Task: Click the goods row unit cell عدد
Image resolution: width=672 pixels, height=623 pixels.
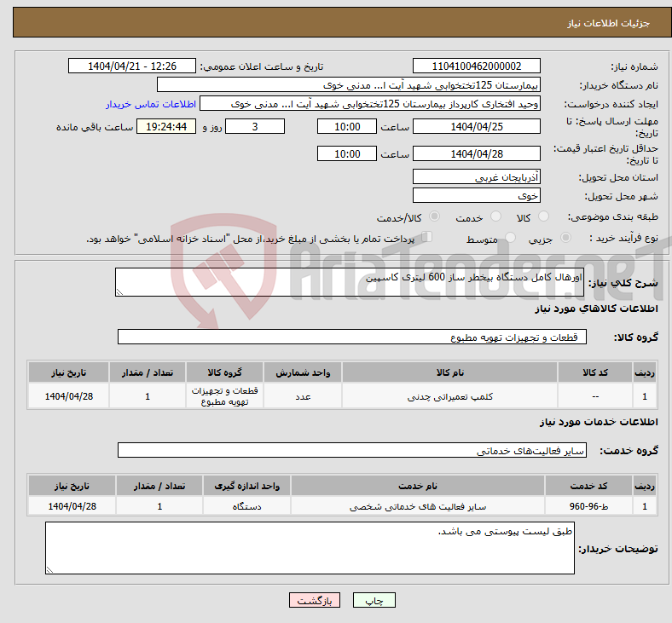Action: pyautogui.click(x=303, y=396)
